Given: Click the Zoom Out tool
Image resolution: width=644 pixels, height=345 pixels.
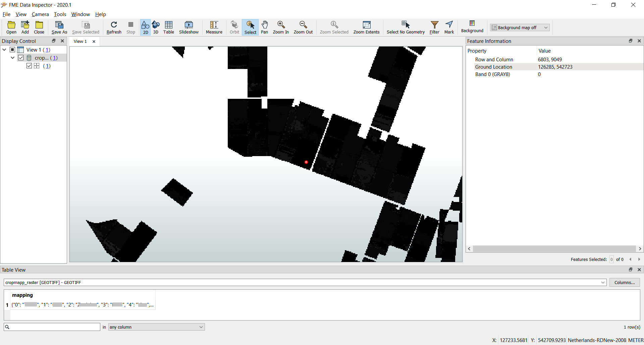Looking at the screenshot, I should (x=303, y=27).
